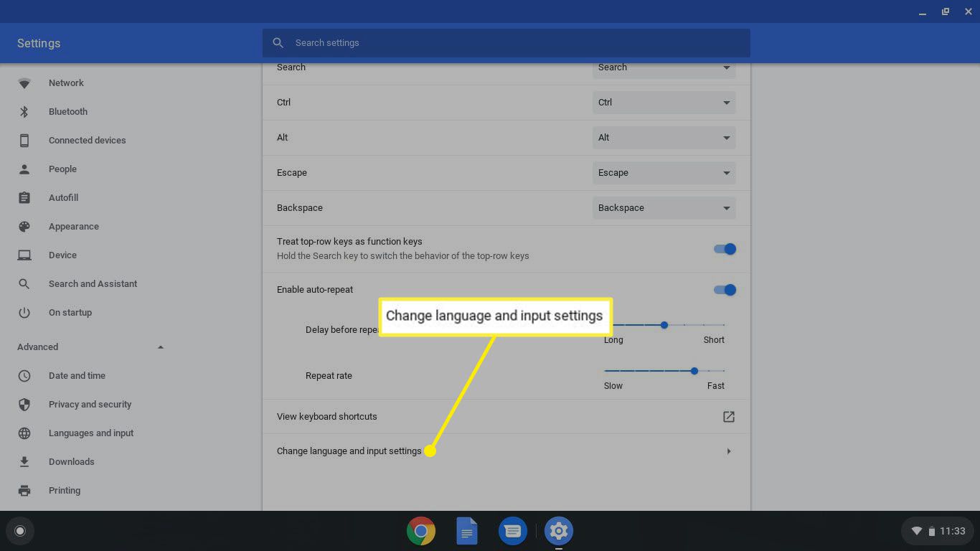This screenshot has height=551, width=980.
Task: Collapse the Advanced section in sidebar
Action: [160, 347]
